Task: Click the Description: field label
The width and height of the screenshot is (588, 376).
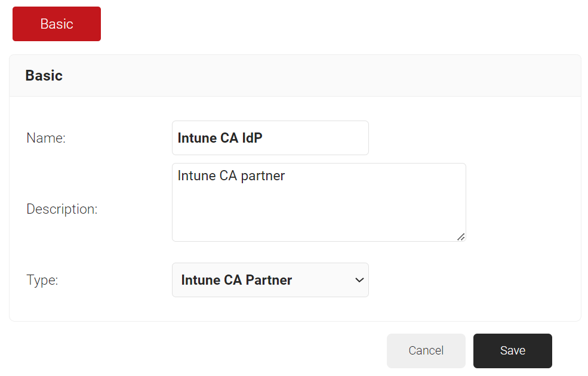Action: 62,209
